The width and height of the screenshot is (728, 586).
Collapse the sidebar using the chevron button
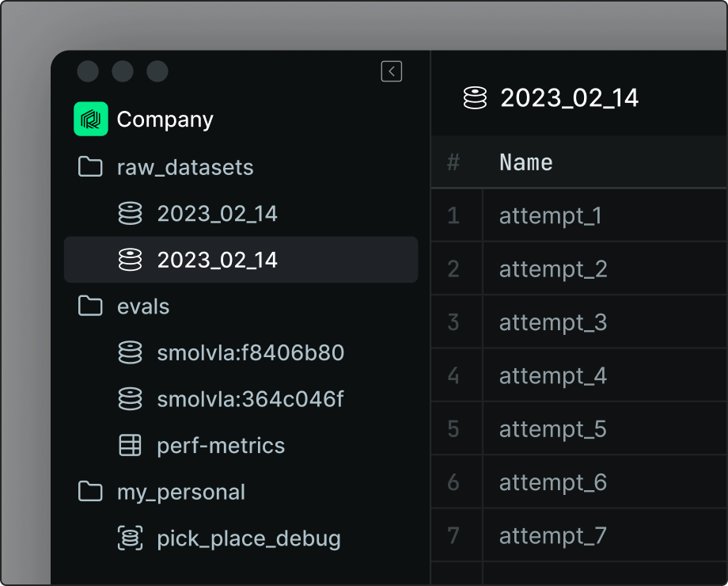click(x=391, y=70)
